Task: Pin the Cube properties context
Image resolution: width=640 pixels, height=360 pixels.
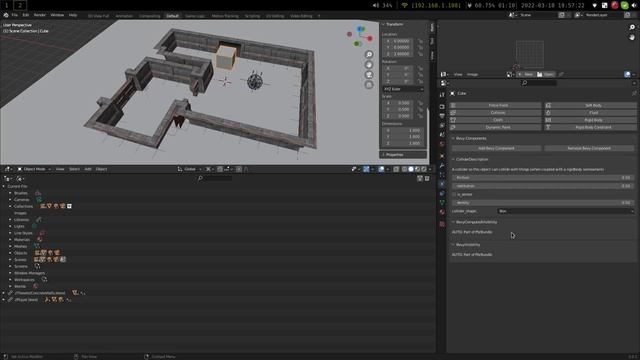Action: [x=634, y=93]
